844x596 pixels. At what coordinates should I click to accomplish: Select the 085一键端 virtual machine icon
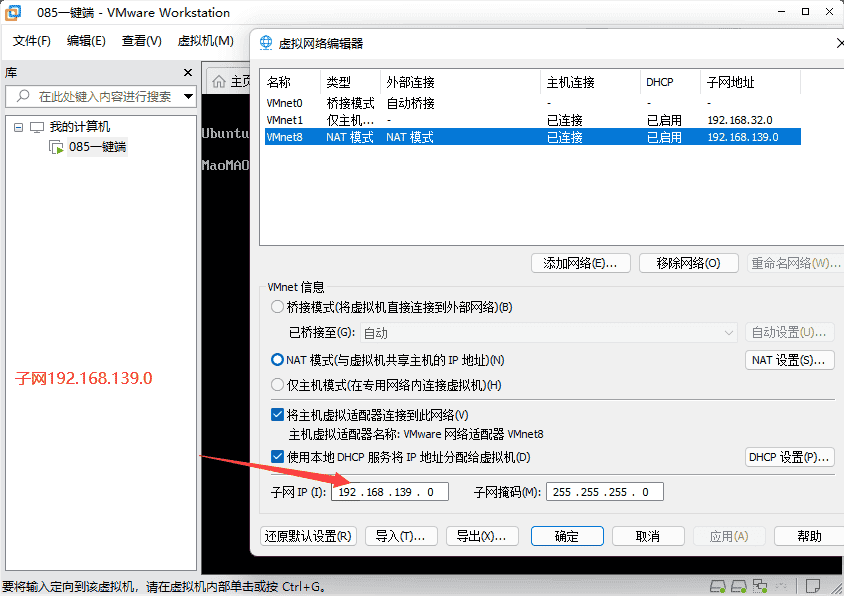pos(57,147)
